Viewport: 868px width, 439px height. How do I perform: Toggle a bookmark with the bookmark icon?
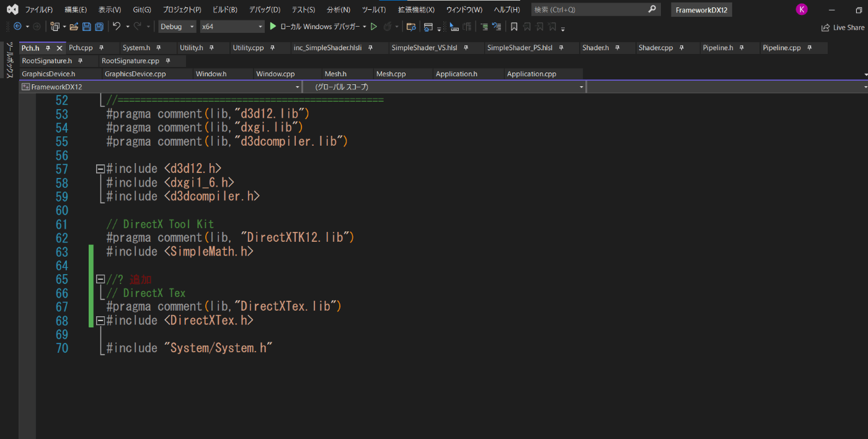[x=514, y=27]
